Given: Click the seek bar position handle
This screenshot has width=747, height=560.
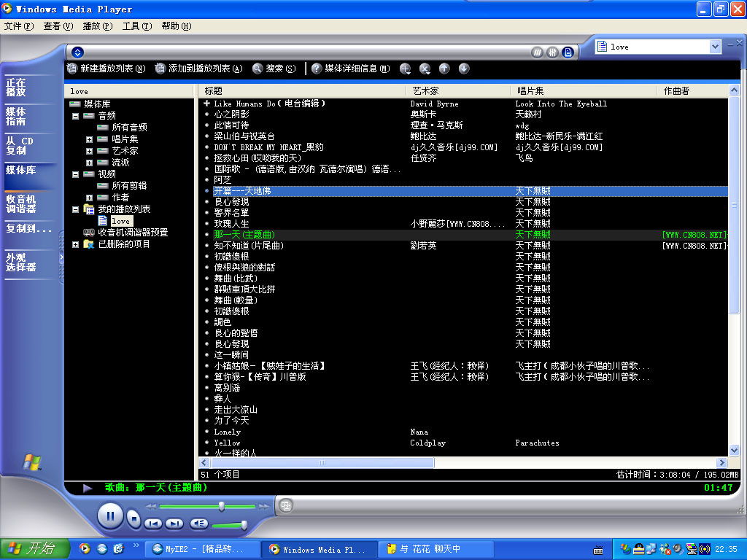Looking at the screenshot, I should coord(222,506).
